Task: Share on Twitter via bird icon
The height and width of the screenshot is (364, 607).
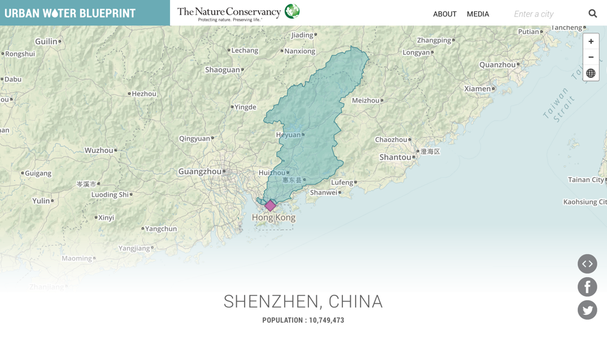Action: pos(587,310)
